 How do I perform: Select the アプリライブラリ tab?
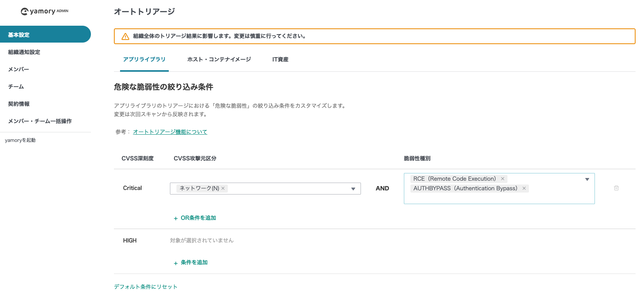144,59
